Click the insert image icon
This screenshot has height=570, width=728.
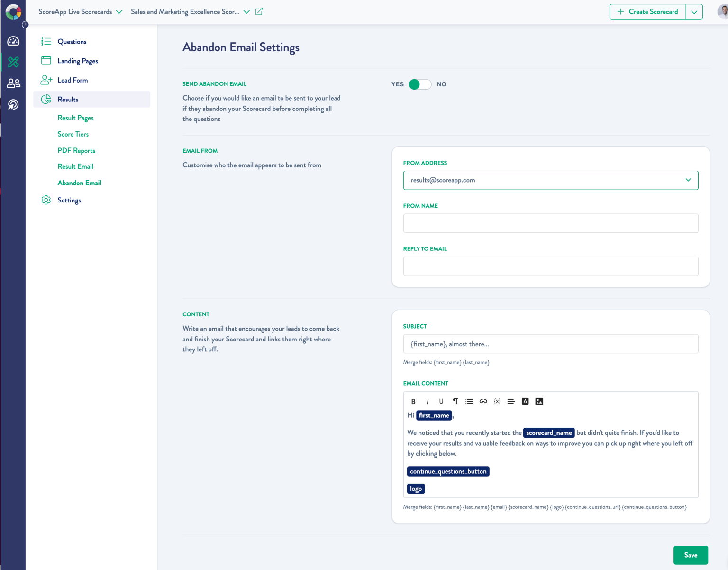(x=539, y=401)
